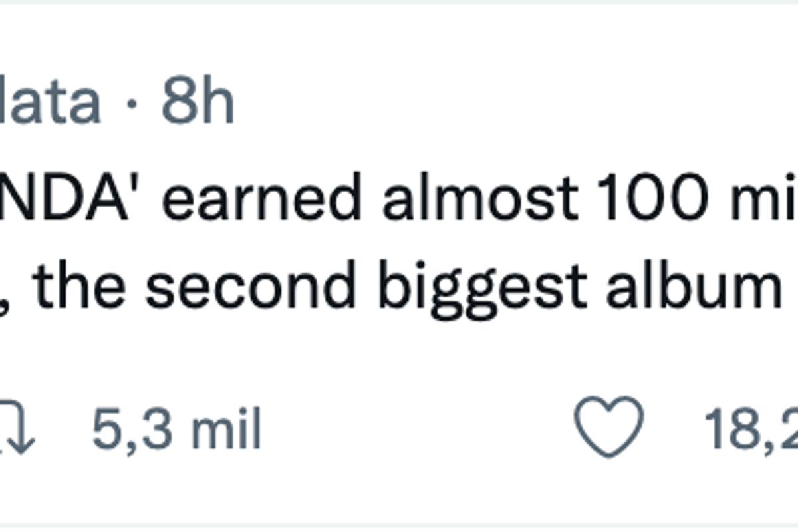Open the tweet via the 8h timestamp

point(198,103)
